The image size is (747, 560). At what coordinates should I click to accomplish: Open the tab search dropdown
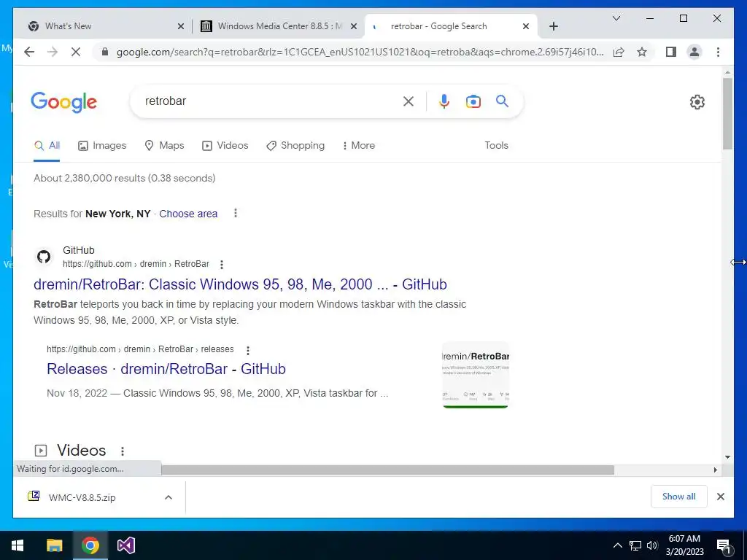click(x=616, y=18)
